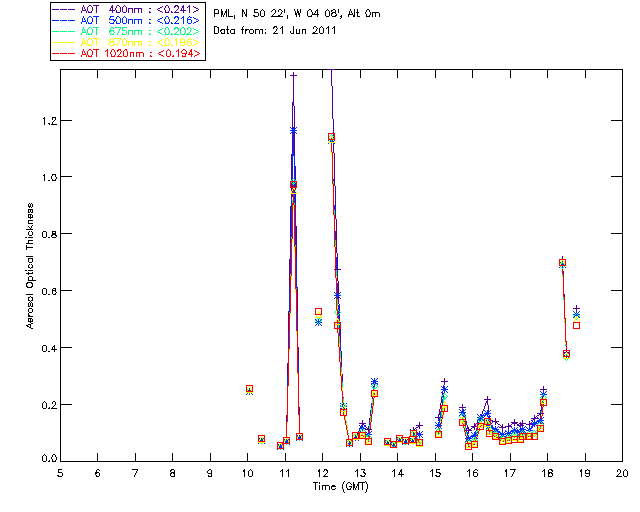Image resolution: width=640 pixels, height=512 pixels.
Task: Click the y-axis tick label 0.4
Action: pos(49,348)
